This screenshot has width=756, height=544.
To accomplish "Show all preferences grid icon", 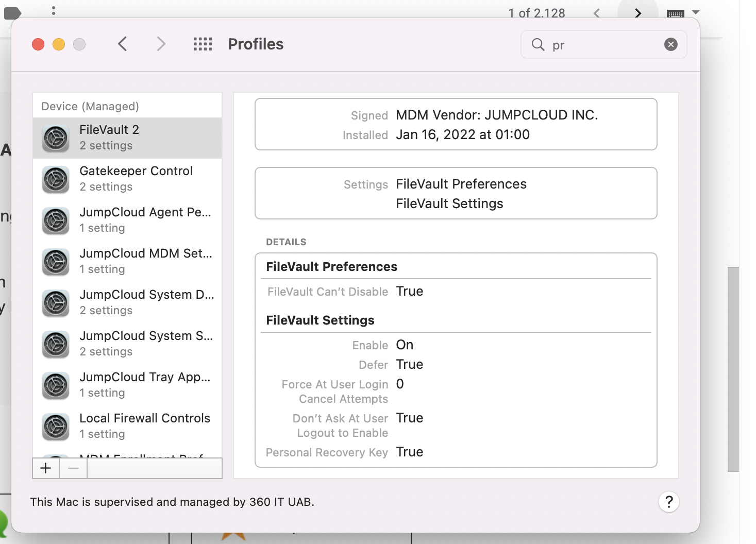I will point(203,44).
